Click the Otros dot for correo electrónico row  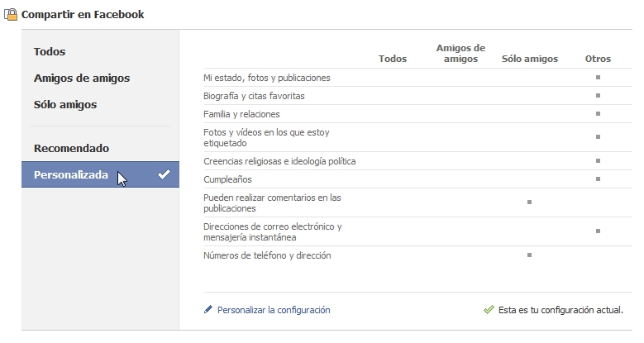pos(598,231)
